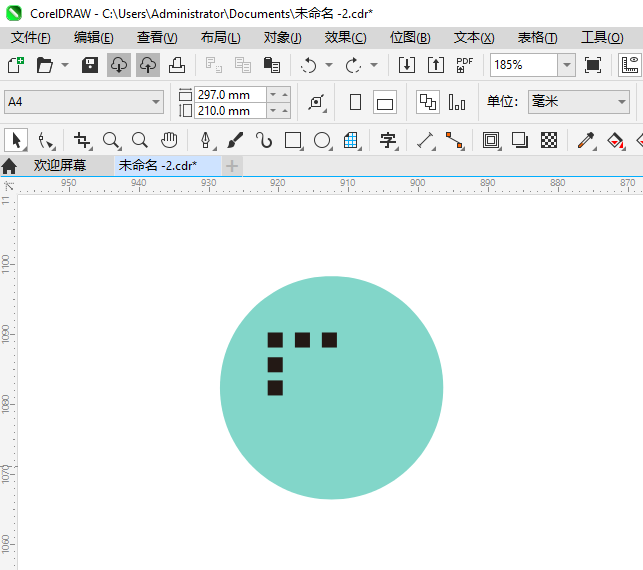Viewport: 643px width, 570px height.
Task: Select the Drop Shadow tool
Action: [x=520, y=140]
